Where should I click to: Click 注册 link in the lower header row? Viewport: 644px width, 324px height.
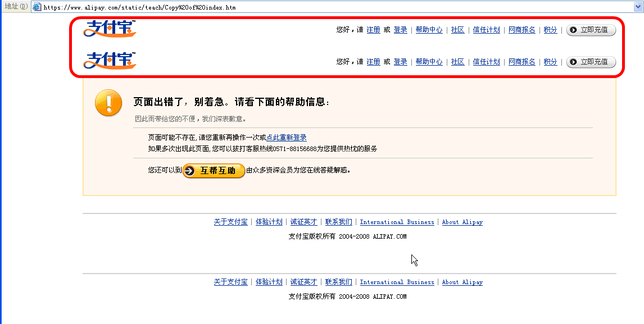[373, 62]
